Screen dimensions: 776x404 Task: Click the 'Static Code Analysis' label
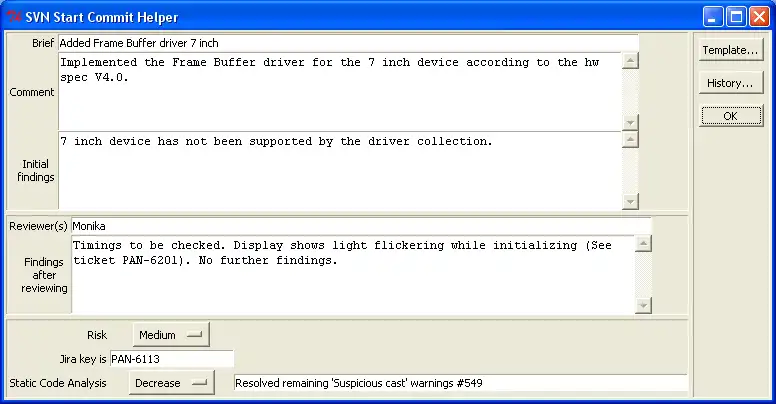[x=58, y=383]
